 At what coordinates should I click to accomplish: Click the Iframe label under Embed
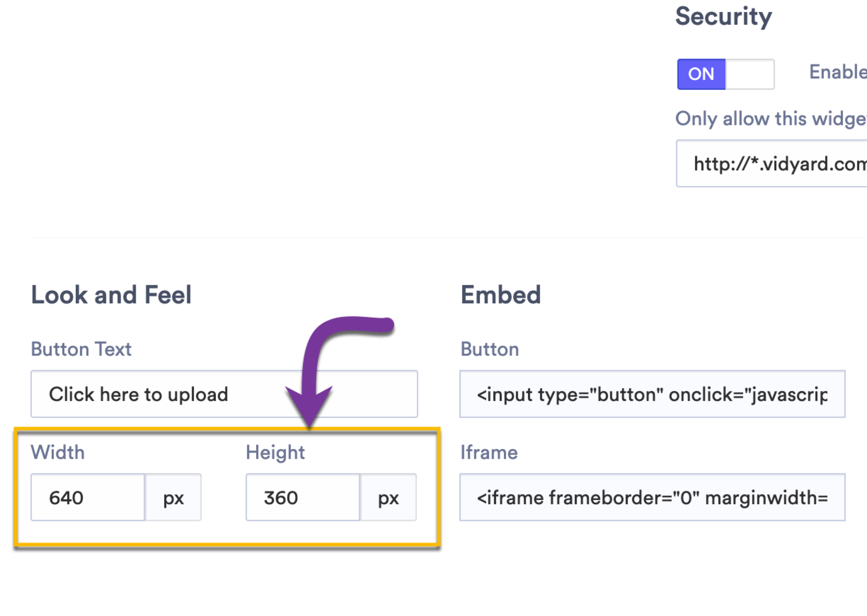pos(489,452)
